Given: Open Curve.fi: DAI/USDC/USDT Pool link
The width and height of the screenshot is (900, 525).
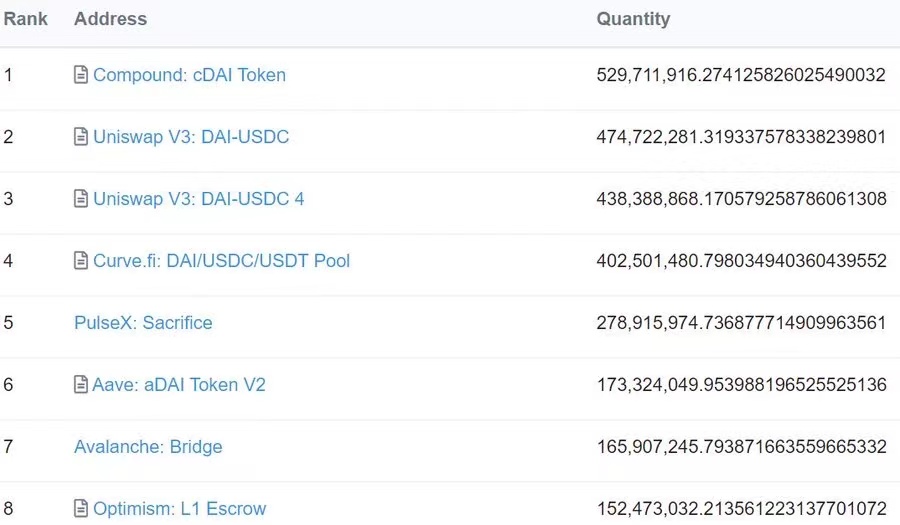Looking at the screenshot, I should [x=221, y=261].
